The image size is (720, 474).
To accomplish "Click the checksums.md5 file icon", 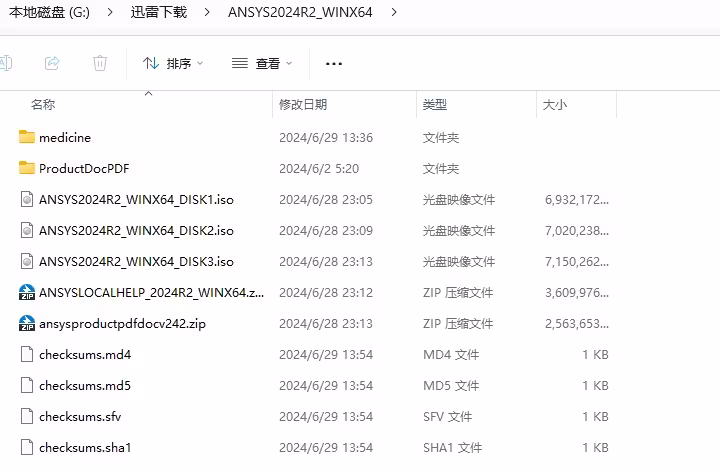I will [27, 385].
